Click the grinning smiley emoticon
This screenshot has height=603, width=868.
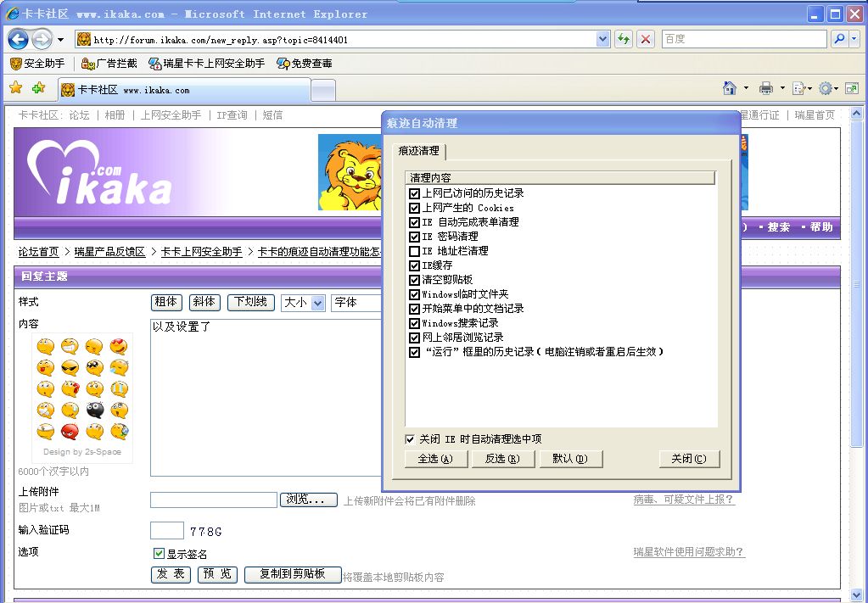click(x=70, y=347)
